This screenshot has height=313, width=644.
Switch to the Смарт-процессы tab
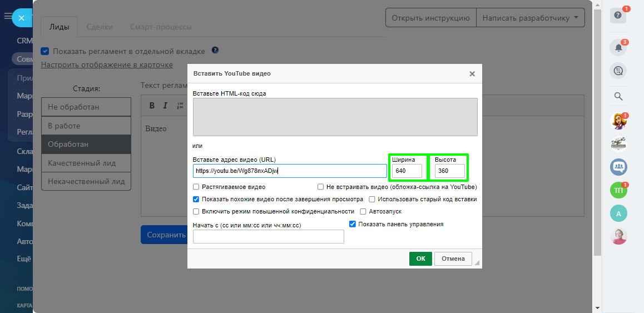click(161, 27)
